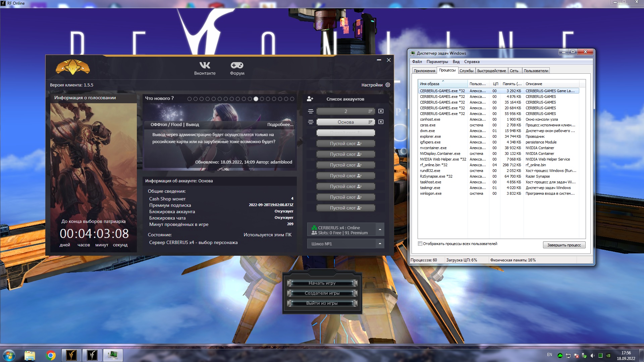Delete account Основа with its X icon
This screenshot has height=362, width=644.
(381, 122)
